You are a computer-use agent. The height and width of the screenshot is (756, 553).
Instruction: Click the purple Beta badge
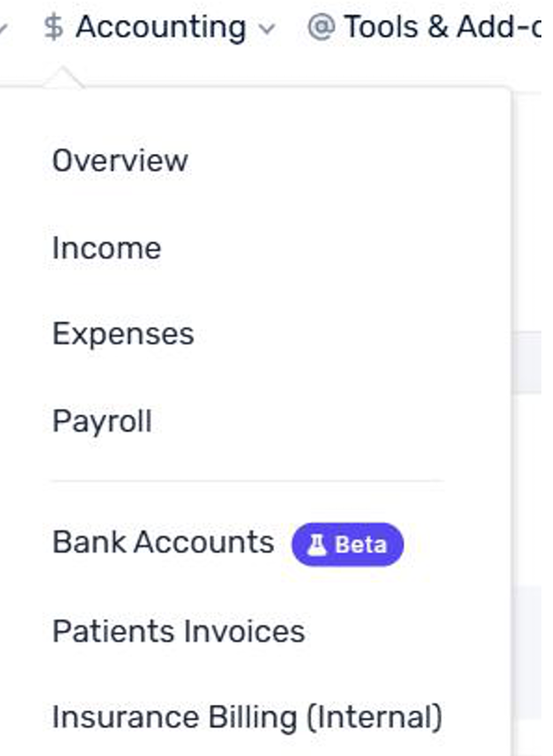(x=348, y=544)
